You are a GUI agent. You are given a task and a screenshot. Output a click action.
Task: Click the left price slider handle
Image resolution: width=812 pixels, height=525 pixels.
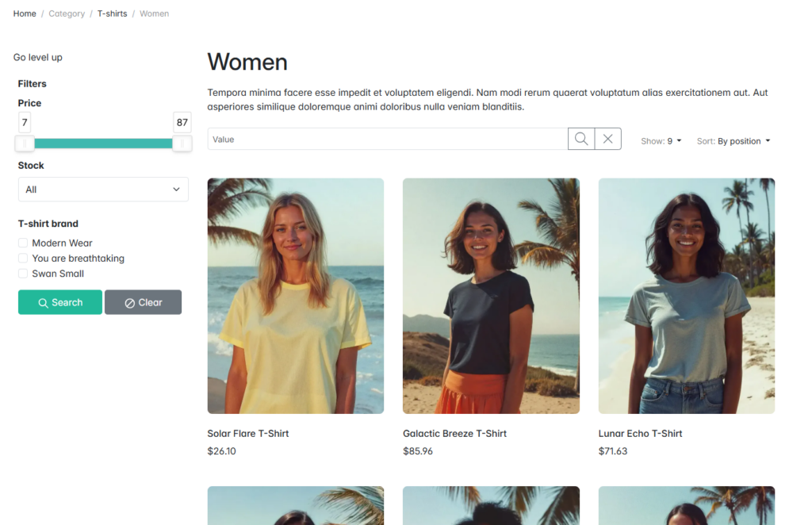pyautogui.click(x=25, y=144)
